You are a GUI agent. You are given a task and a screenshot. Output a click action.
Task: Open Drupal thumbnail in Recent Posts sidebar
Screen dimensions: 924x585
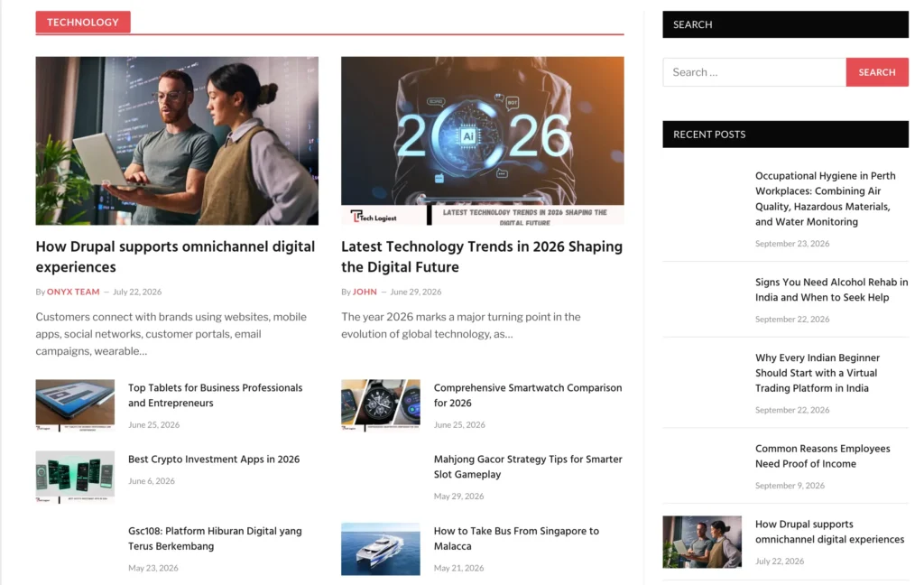[702, 542]
